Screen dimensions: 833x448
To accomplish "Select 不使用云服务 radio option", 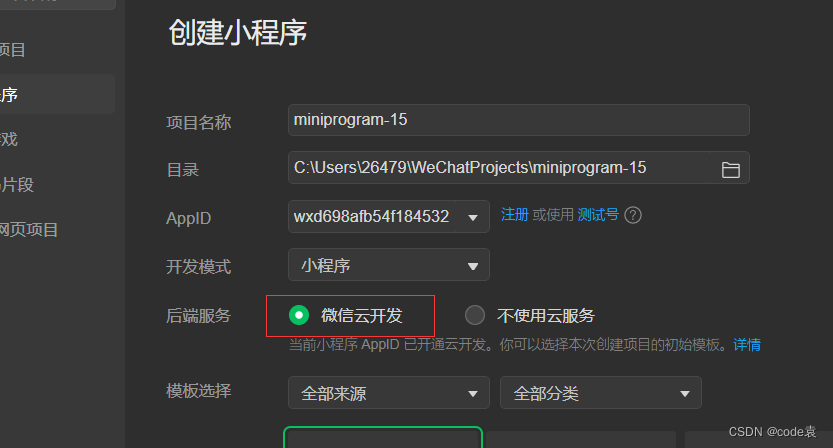I will click(475, 315).
